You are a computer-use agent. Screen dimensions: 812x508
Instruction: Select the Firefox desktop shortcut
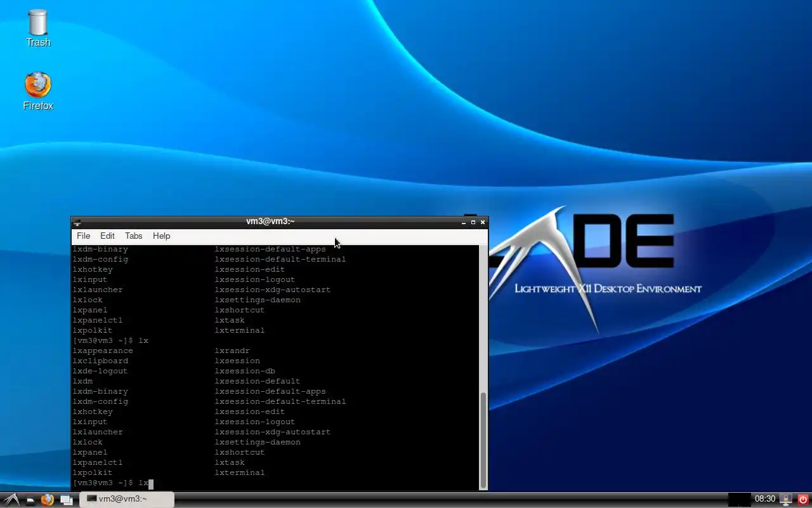click(x=38, y=91)
